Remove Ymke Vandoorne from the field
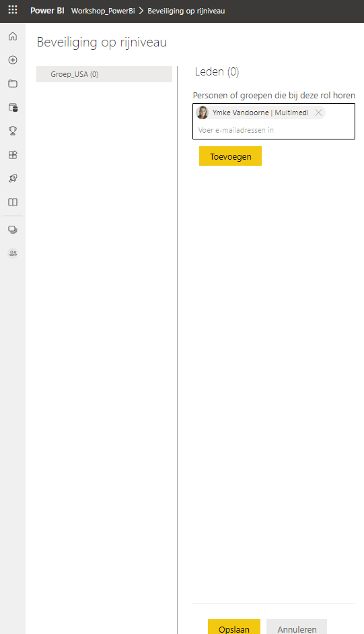This screenshot has width=364, height=634. click(x=318, y=113)
